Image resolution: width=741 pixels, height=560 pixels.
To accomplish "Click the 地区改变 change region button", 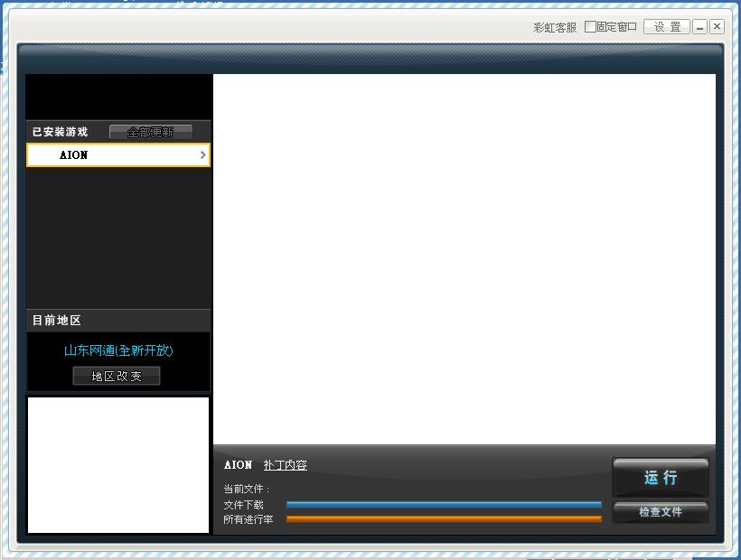I will coord(117,376).
